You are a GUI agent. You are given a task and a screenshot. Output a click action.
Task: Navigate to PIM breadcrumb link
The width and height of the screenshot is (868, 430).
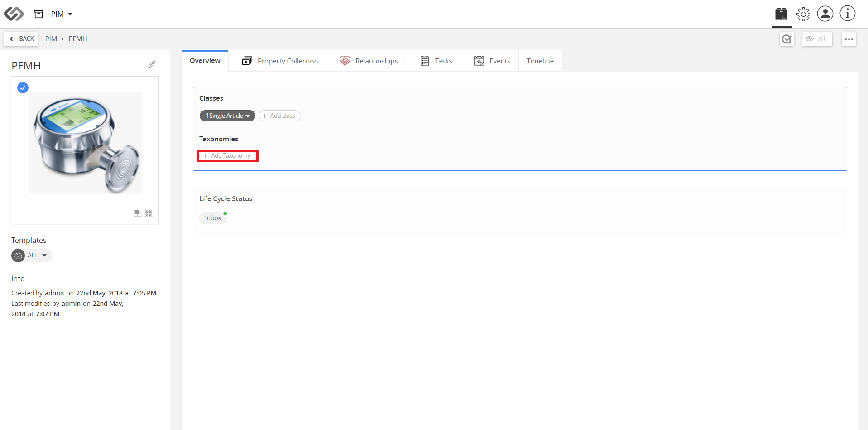[51, 39]
